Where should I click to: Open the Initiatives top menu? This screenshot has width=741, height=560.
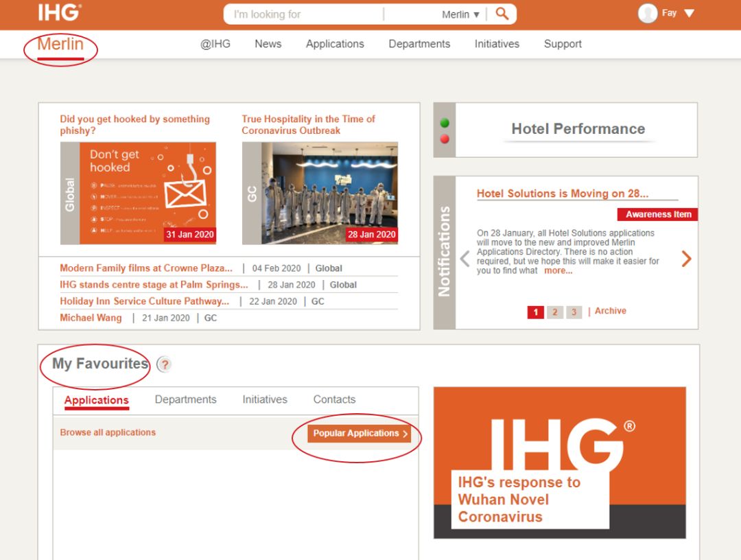pos(497,44)
